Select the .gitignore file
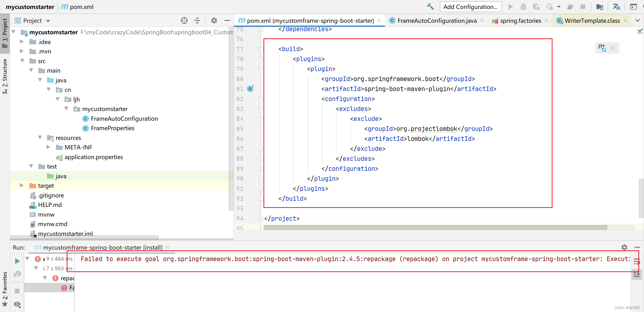Viewport: 644px width, 312px height. pos(47,195)
